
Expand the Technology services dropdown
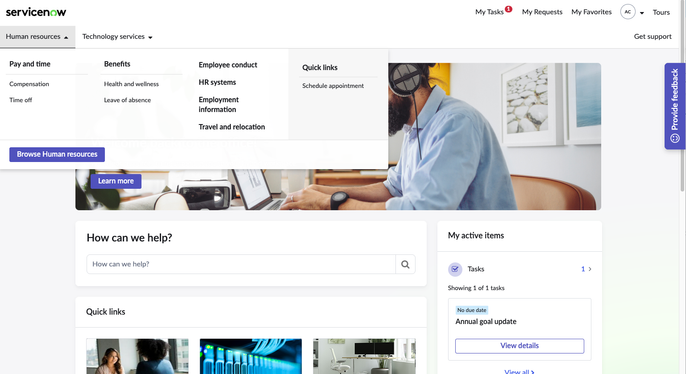117,37
